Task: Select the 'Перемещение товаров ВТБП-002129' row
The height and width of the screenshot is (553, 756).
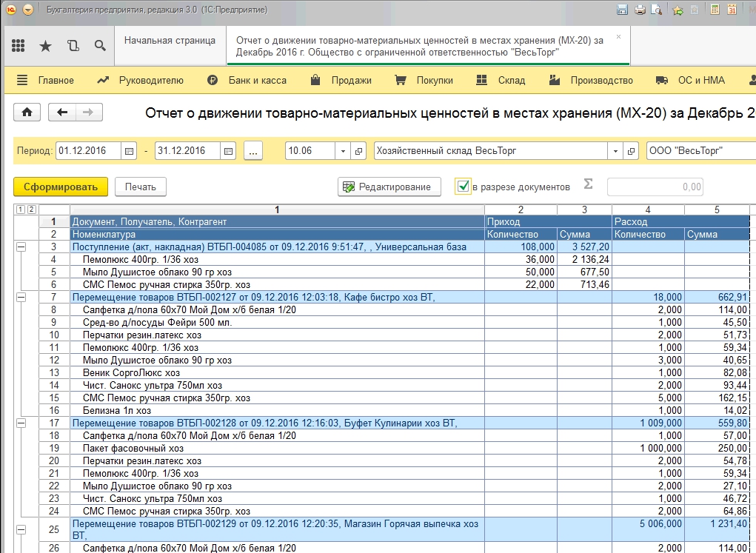Action: [277, 529]
